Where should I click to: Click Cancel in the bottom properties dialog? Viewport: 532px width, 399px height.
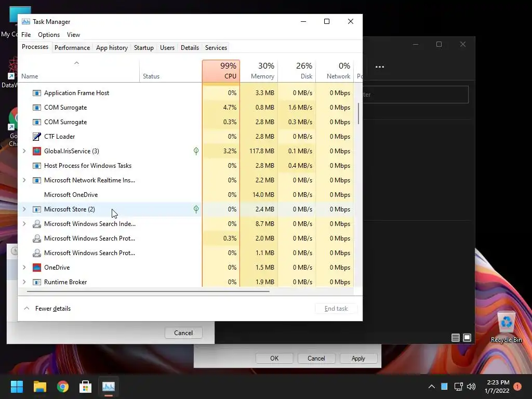(316, 358)
